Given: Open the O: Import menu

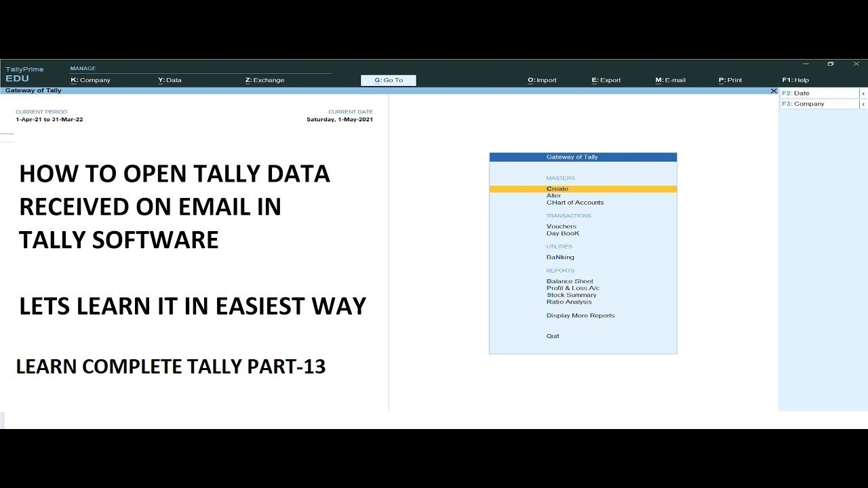Looking at the screenshot, I should pyautogui.click(x=542, y=80).
